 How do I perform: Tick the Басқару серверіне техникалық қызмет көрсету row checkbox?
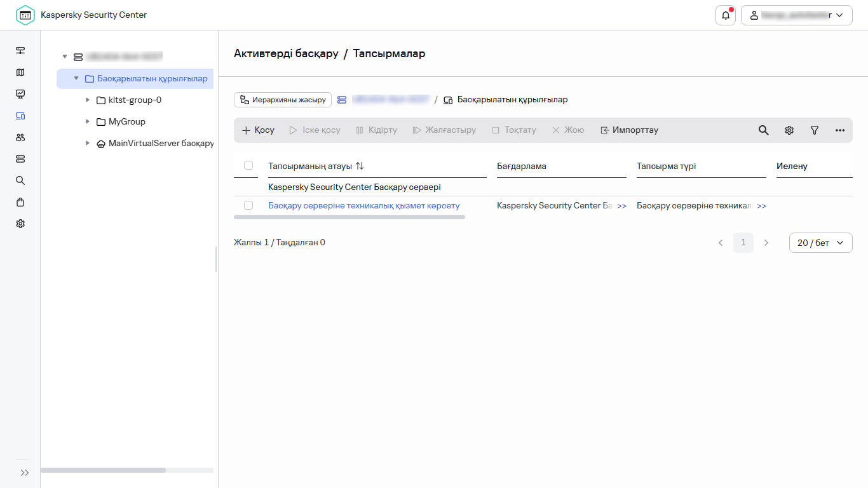point(248,205)
